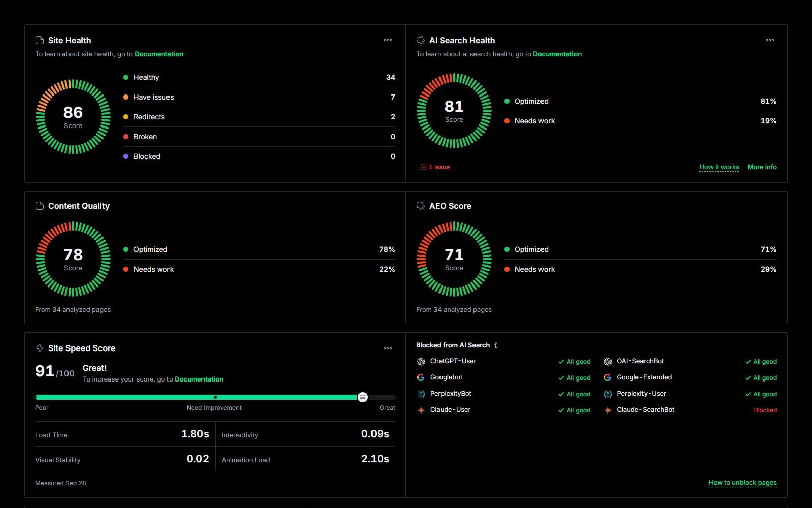The width and height of the screenshot is (812, 508).
Task: Open the AI Search Health options menu
Action: click(770, 40)
